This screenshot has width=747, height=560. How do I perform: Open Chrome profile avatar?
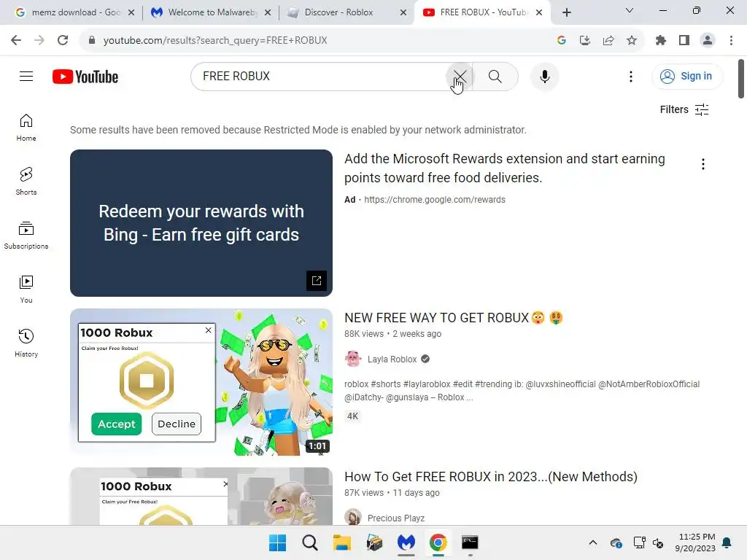coord(708,40)
